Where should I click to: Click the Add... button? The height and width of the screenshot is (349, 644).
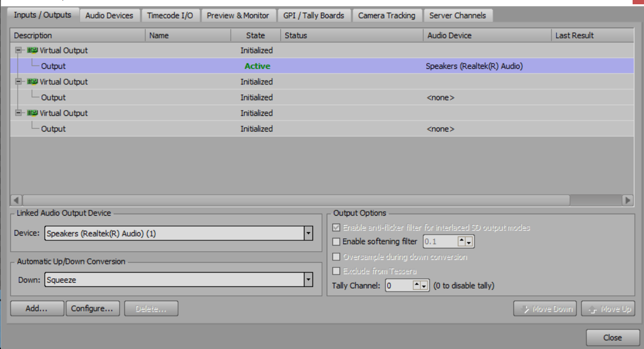point(37,309)
